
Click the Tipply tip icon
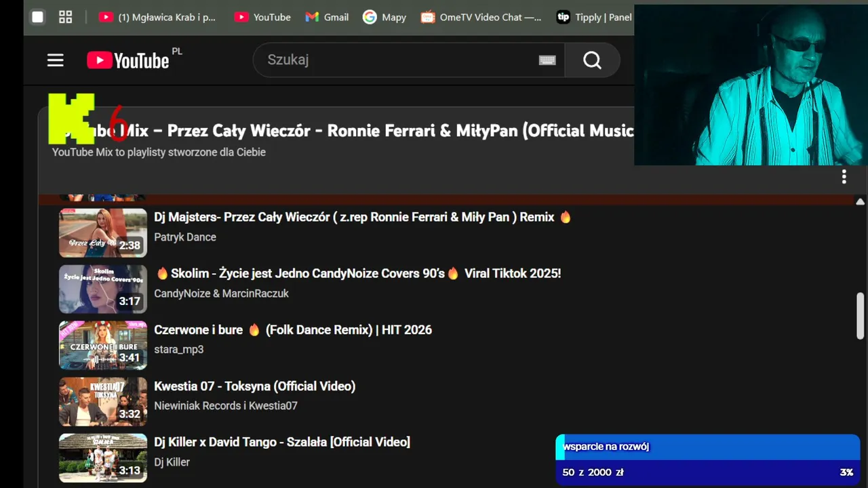pos(563,18)
